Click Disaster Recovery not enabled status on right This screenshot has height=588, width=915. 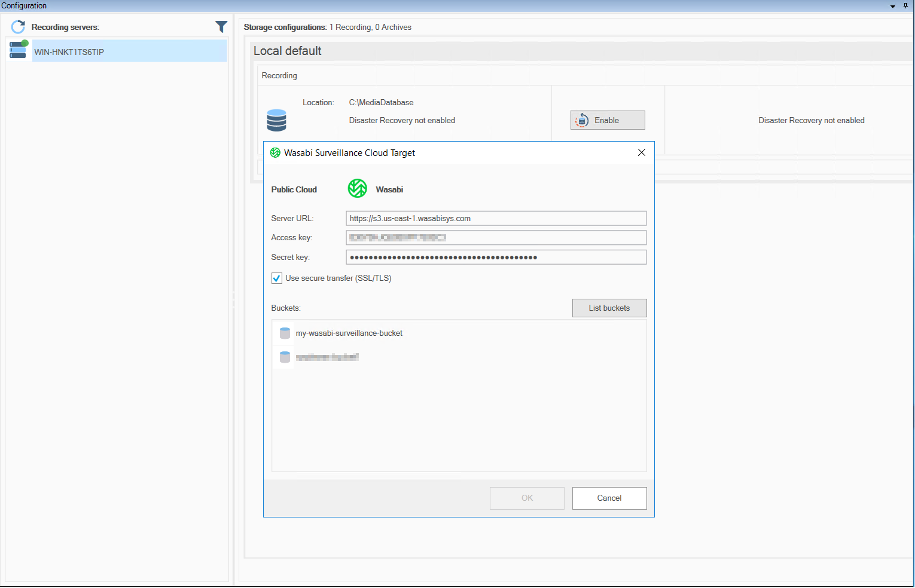(x=812, y=120)
